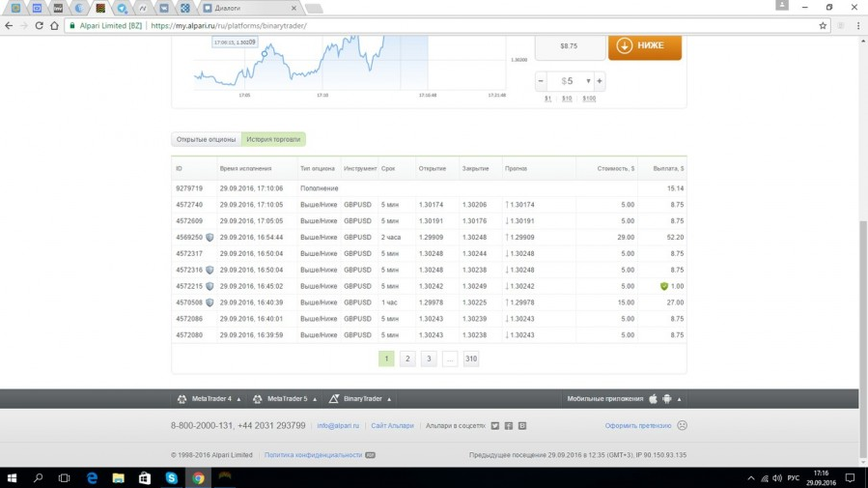The width and height of the screenshot is (868, 488).
Task: Click the Apple mobile app icon
Action: click(653, 398)
